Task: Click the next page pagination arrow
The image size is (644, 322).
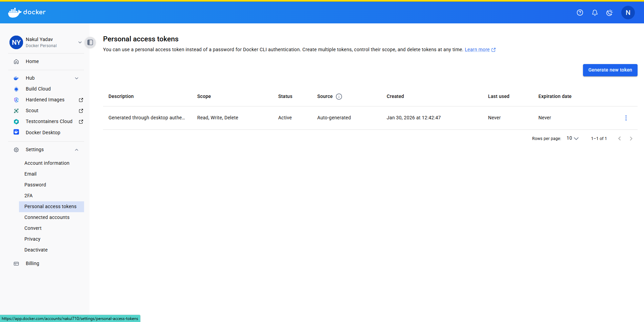Action: [631, 138]
